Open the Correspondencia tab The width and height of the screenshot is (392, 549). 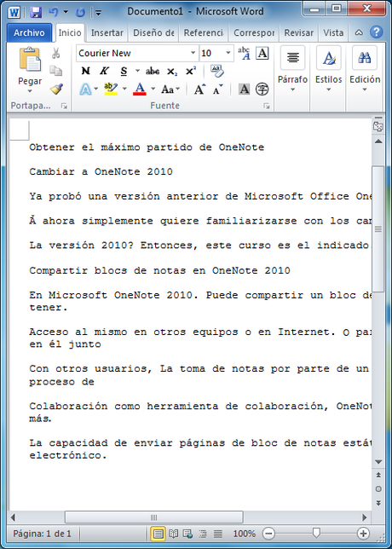(254, 33)
